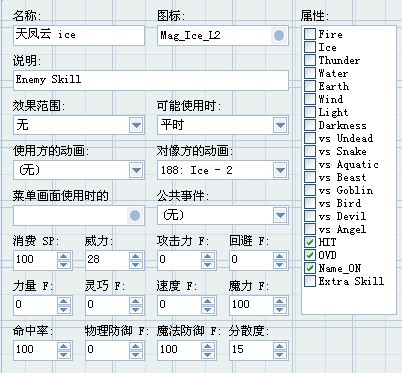Increase 命中率 value
This screenshot has height=373, width=402.
coord(64,346)
